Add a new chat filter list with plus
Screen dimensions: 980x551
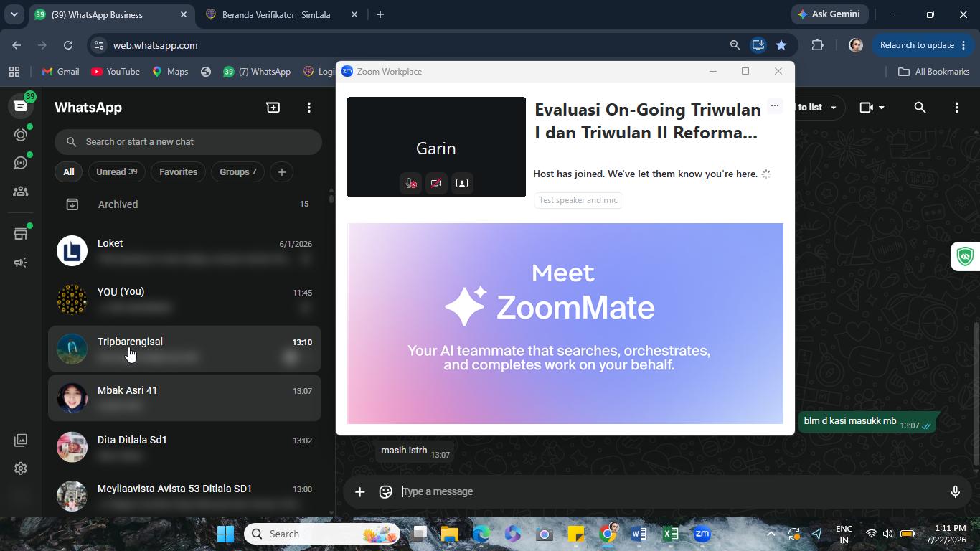282,172
